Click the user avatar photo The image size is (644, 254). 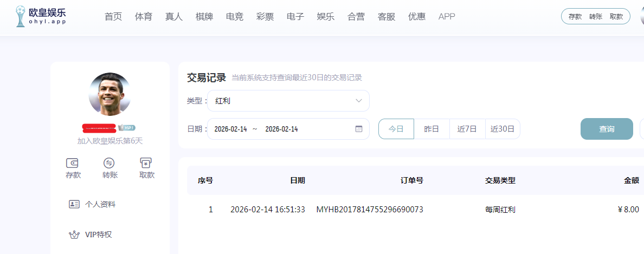point(110,94)
